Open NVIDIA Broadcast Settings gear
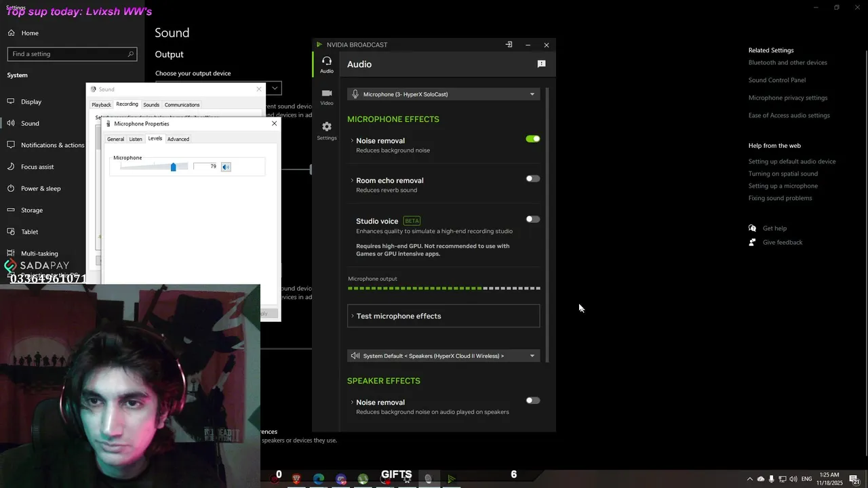This screenshot has height=488, width=868. tap(326, 131)
